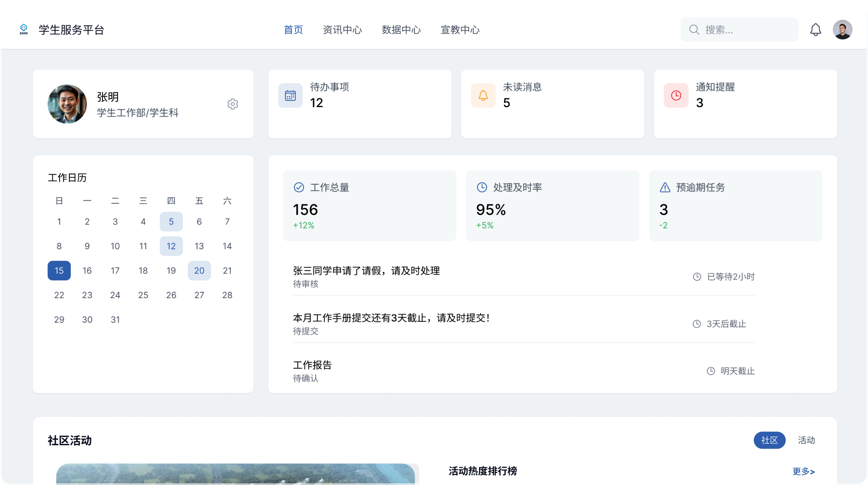
Task: Select highlighted day 15 in calendar
Action: tap(59, 270)
